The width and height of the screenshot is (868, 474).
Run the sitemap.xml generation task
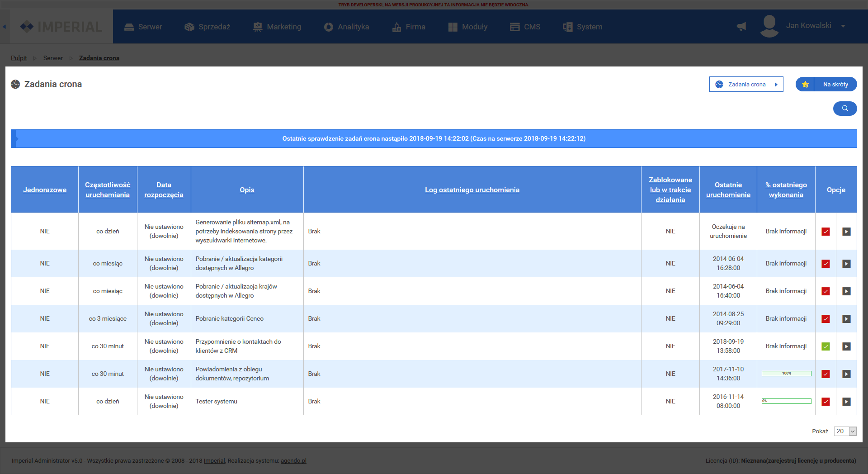(x=846, y=232)
